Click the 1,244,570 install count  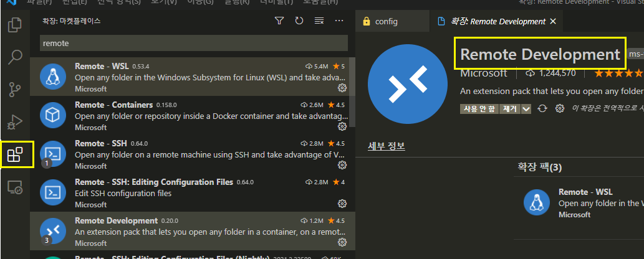click(x=557, y=73)
